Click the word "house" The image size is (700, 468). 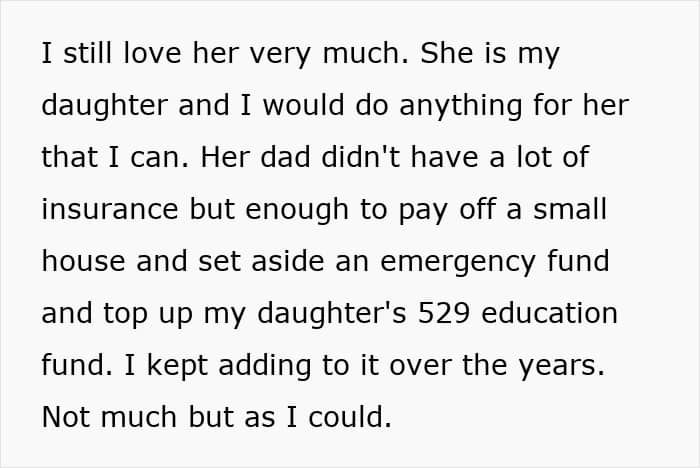83,260
